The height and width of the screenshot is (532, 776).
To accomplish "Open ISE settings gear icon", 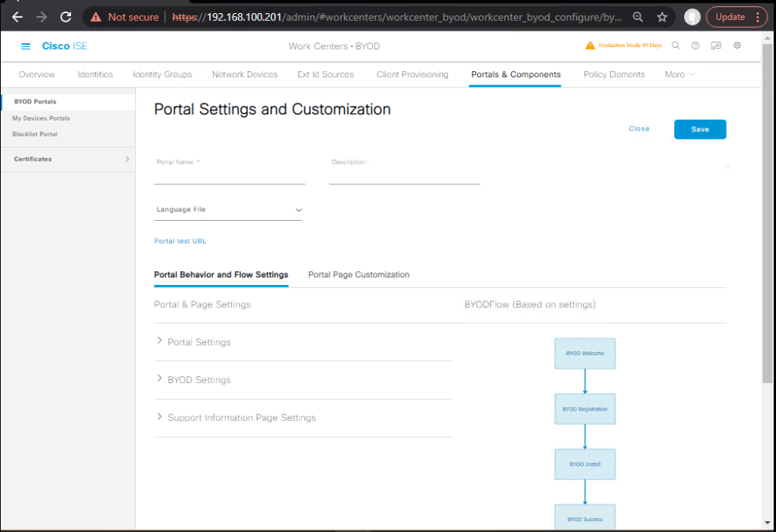I will click(737, 46).
